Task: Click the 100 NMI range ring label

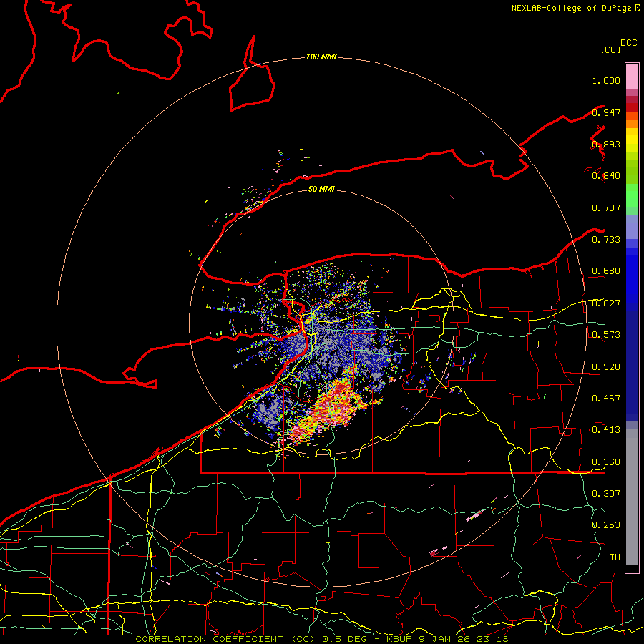Action: click(x=321, y=57)
